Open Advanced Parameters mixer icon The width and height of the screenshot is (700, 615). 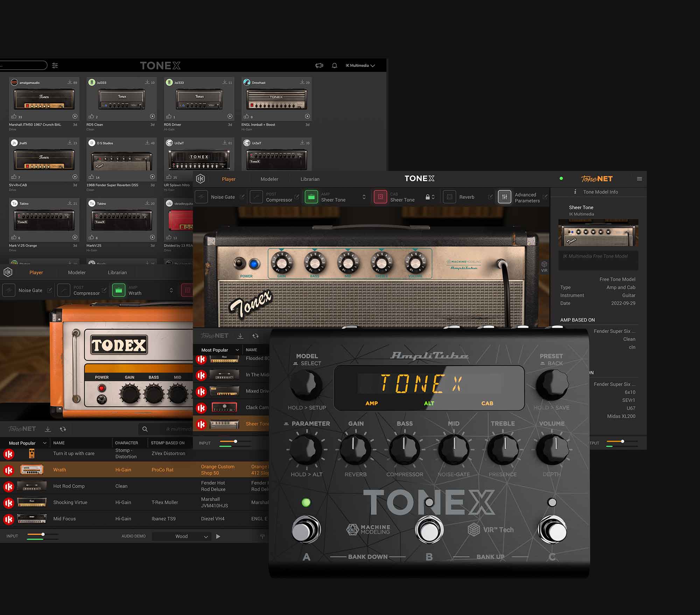pyautogui.click(x=504, y=197)
